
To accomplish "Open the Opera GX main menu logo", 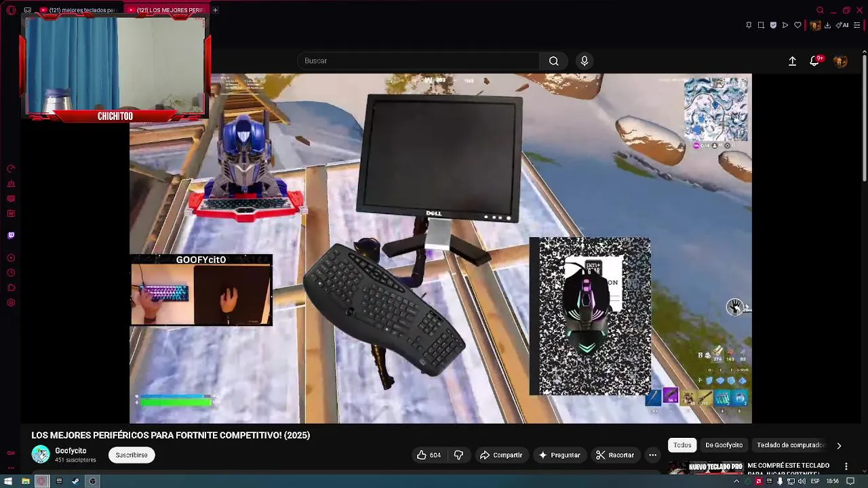I will 11,10.
